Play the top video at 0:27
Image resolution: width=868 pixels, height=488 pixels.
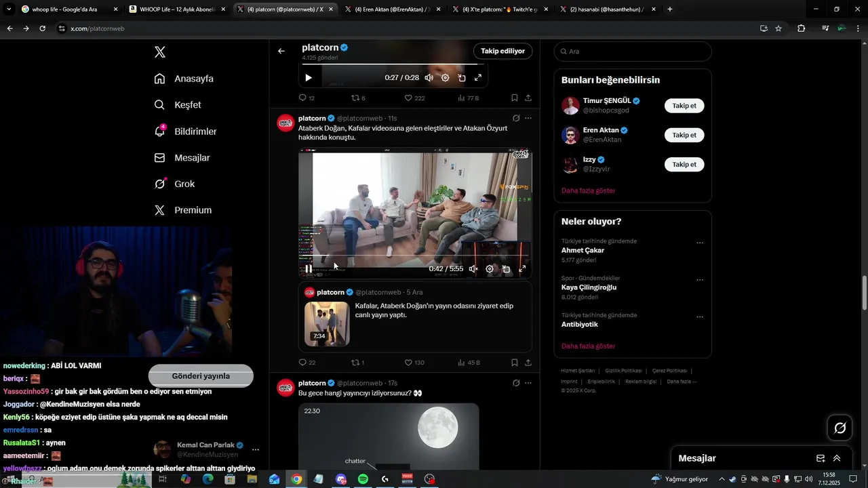tap(309, 78)
